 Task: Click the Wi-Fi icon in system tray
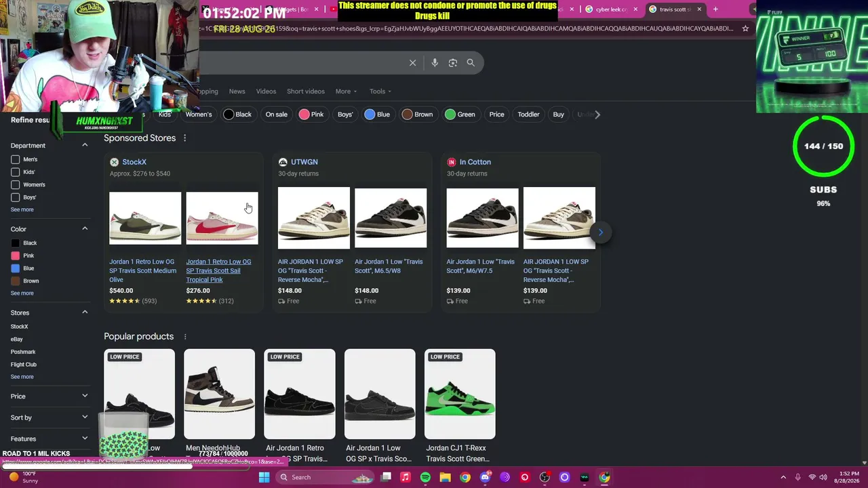point(812,477)
